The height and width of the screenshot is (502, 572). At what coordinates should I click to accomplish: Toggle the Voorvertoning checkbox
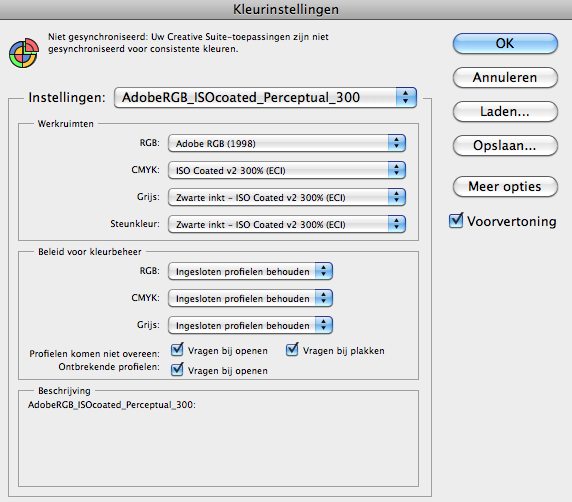point(456,221)
